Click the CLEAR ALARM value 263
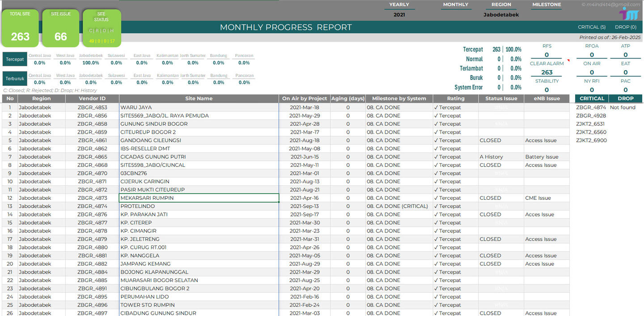This screenshot has height=316, width=644. point(547,72)
